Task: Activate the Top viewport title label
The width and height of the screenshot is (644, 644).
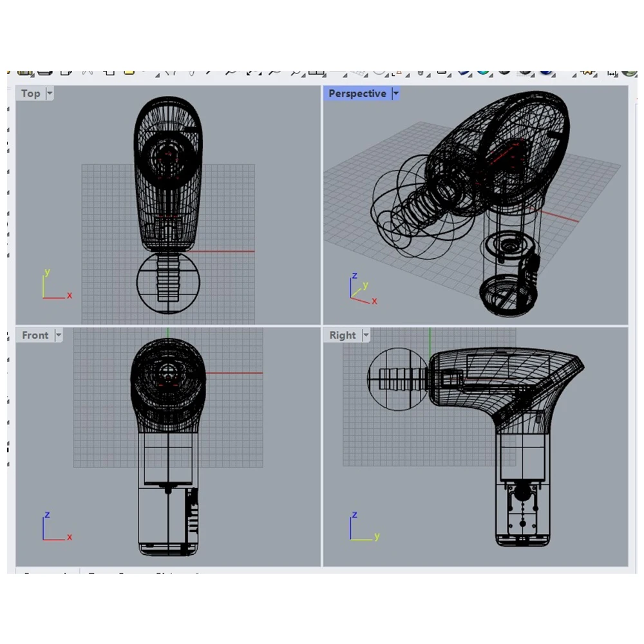Action: (x=31, y=93)
